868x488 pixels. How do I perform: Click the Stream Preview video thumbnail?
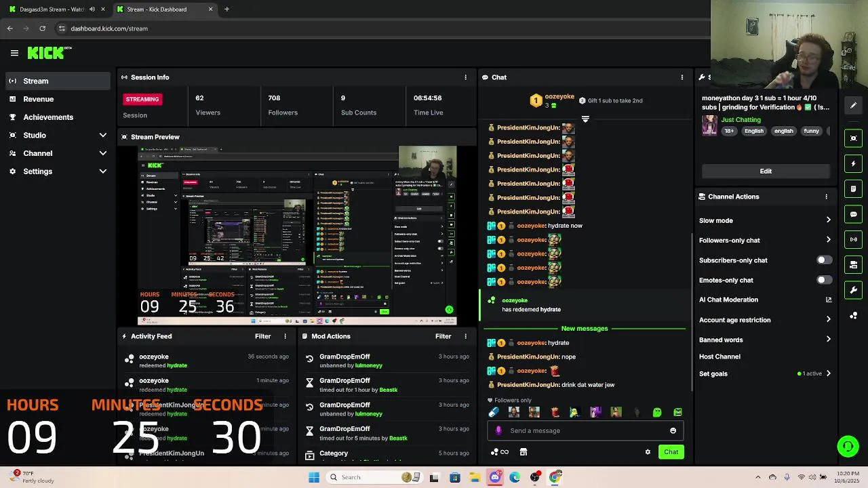pyautogui.click(x=297, y=235)
